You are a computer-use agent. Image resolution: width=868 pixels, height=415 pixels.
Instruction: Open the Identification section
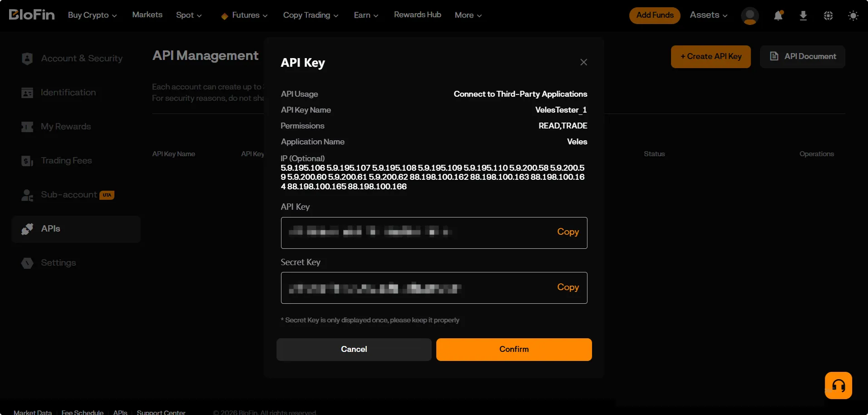(x=68, y=92)
